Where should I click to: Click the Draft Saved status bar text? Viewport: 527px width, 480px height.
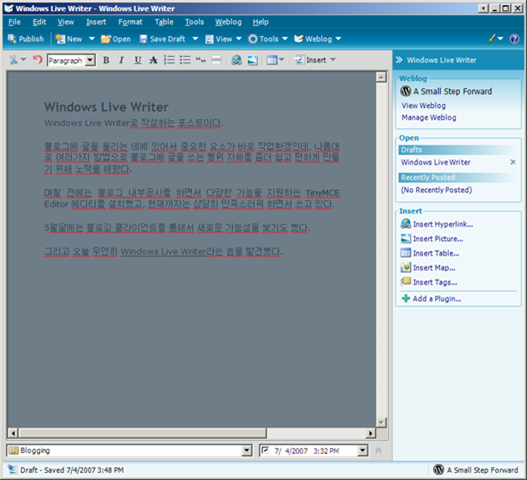point(72,470)
